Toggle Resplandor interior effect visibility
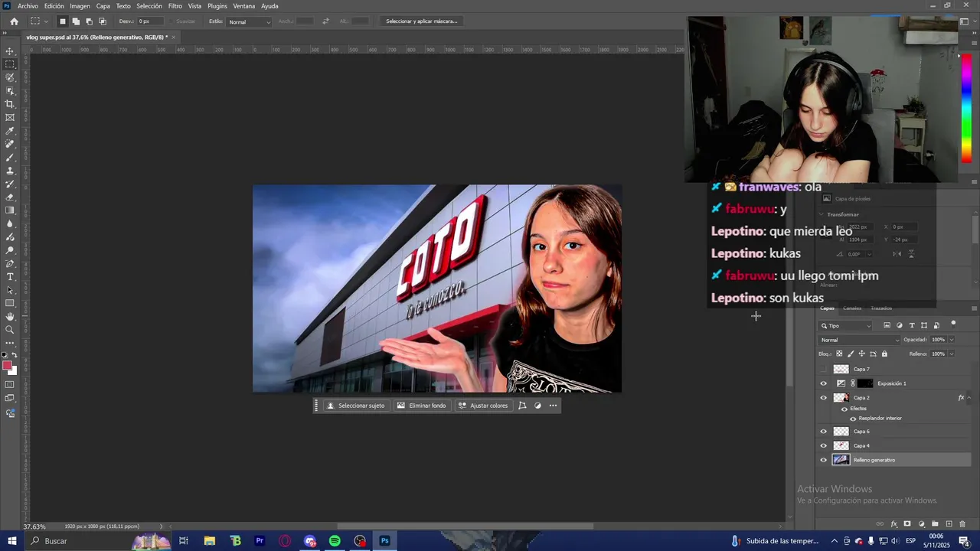Viewport: 980px width, 551px height. point(853,419)
